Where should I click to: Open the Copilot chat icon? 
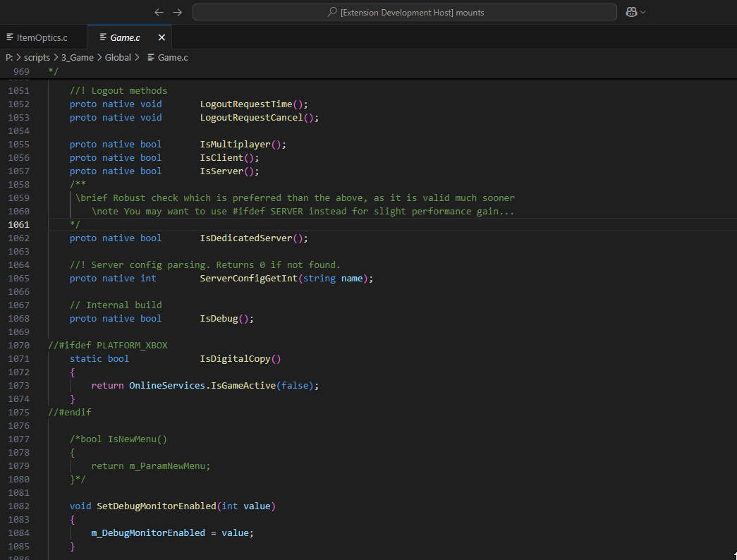[x=631, y=12]
